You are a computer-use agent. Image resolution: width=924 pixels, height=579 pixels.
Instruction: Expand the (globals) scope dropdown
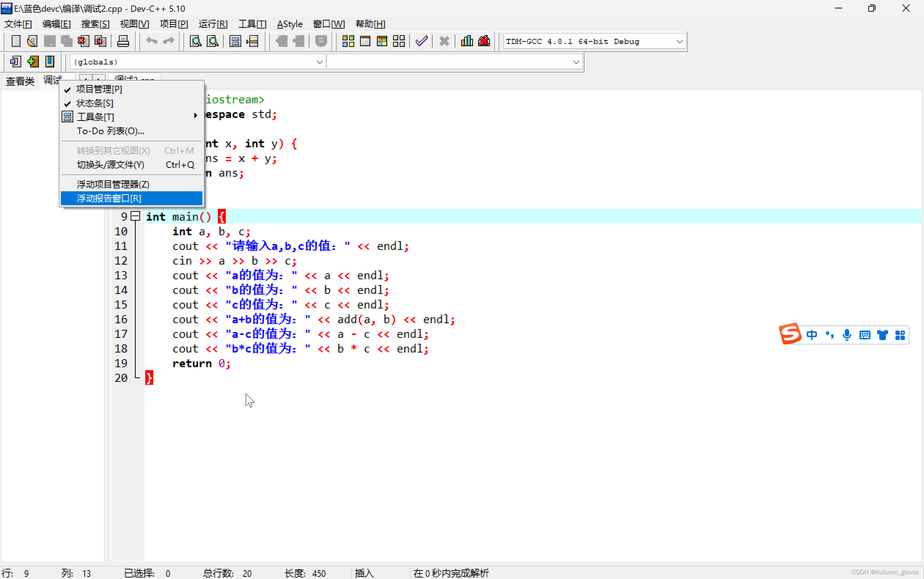point(319,62)
